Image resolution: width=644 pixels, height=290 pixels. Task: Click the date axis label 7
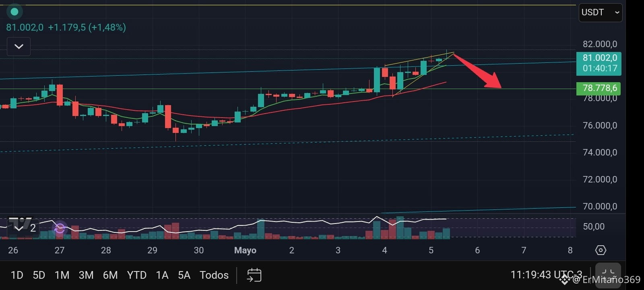(x=524, y=250)
